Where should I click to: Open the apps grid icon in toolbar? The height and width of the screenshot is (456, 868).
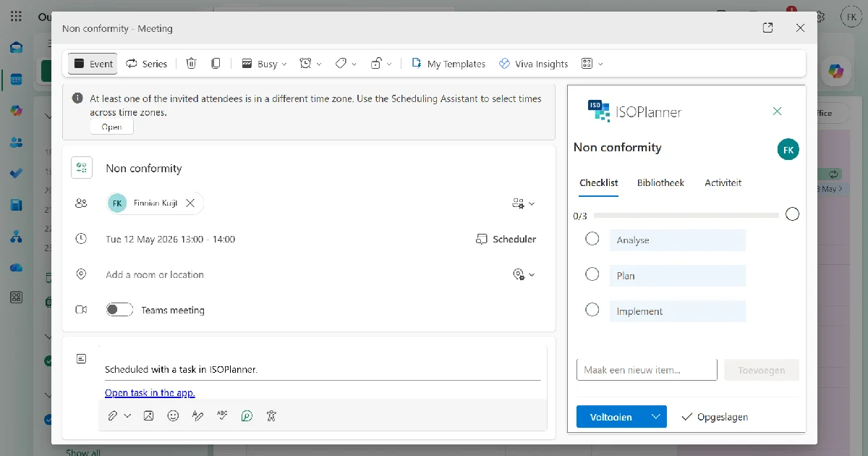point(587,64)
